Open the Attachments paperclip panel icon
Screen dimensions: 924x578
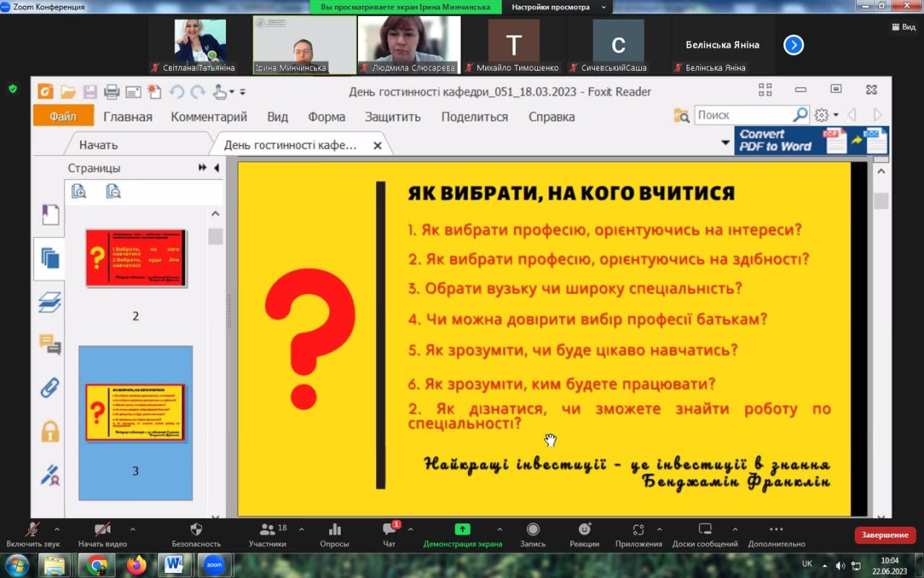point(50,388)
